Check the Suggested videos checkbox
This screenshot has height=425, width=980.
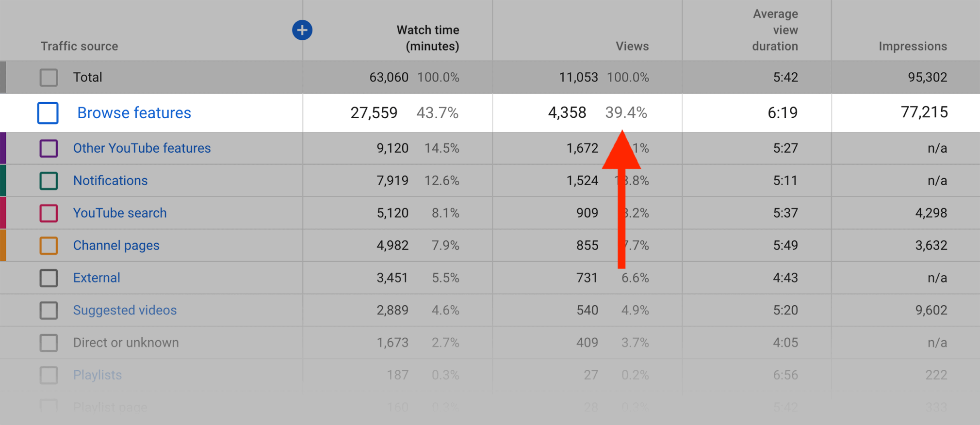pyautogui.click(x=49, y=310)
